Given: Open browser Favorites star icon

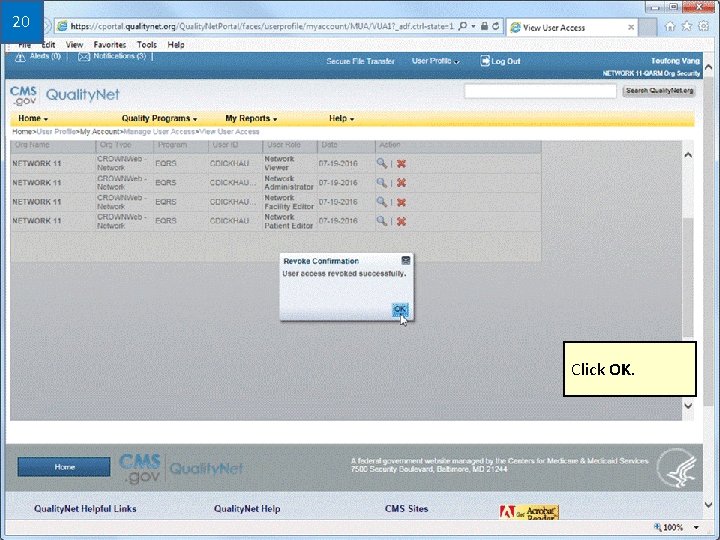Looking at the screenshot, I should [686, 26].
